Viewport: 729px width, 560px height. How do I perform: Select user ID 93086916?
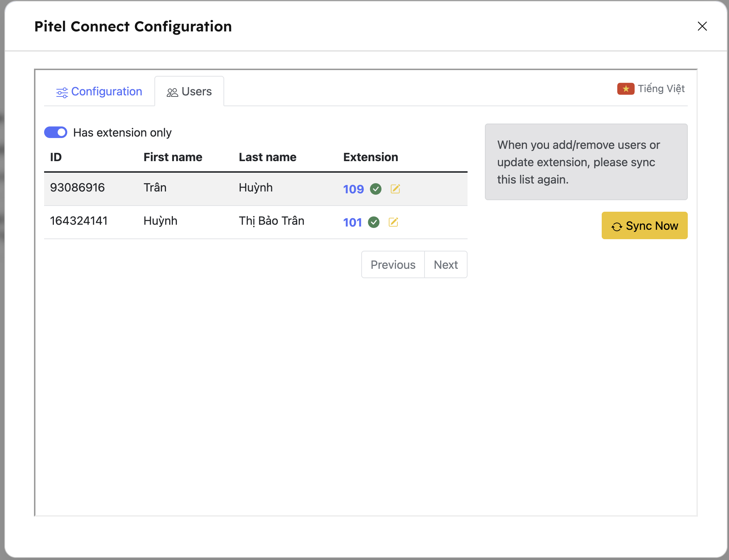[77, 188]
